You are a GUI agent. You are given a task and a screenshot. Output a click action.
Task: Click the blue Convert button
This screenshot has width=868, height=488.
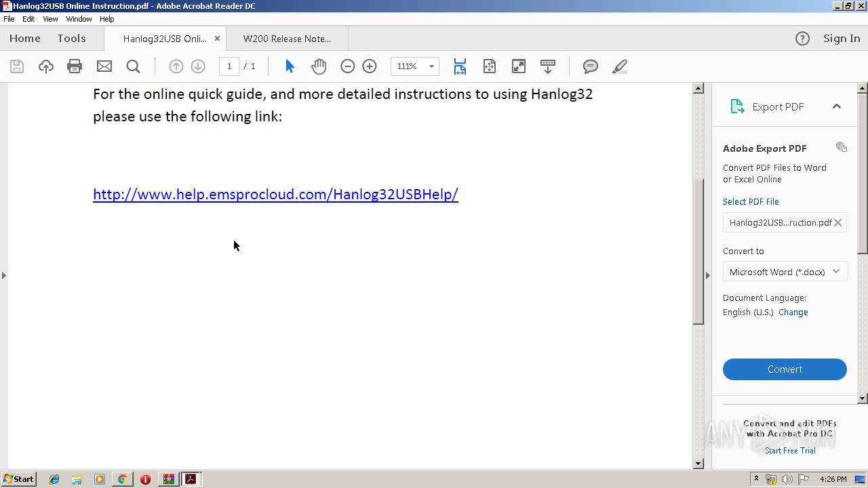[x=785, y=369]
